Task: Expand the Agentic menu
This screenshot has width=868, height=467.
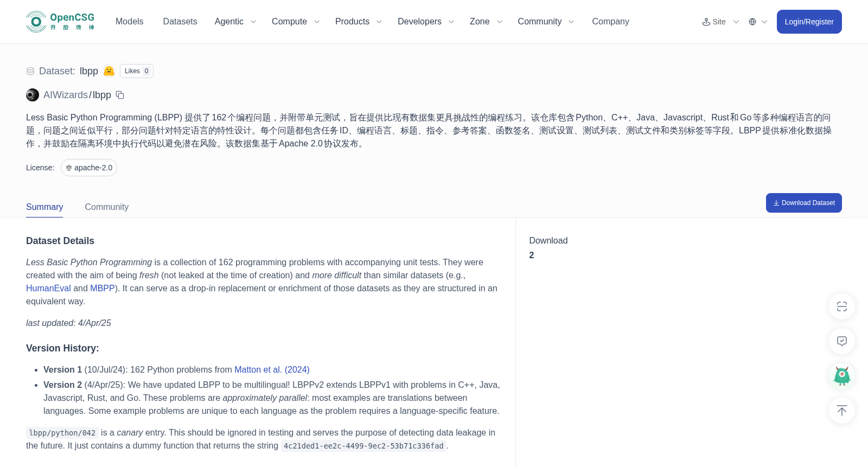Action: point(235,22)
